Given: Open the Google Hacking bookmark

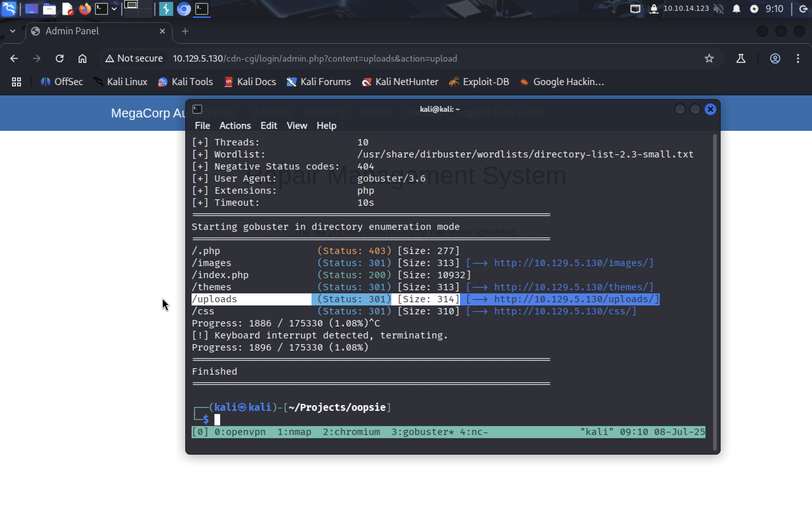Looking at the screenshot, I should (x=562, y=82).
